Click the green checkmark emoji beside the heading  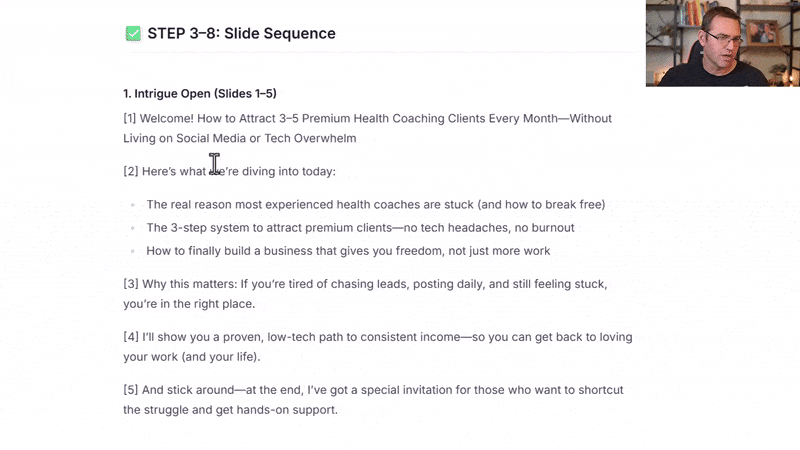click(x=133, y=34)
